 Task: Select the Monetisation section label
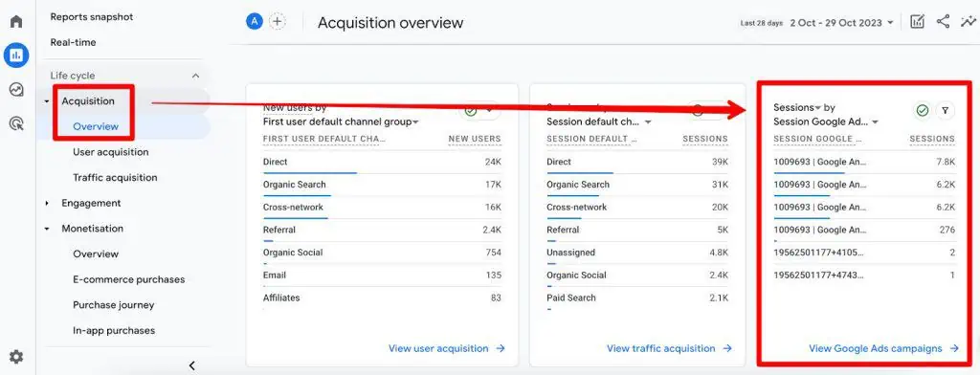(93, 229)
